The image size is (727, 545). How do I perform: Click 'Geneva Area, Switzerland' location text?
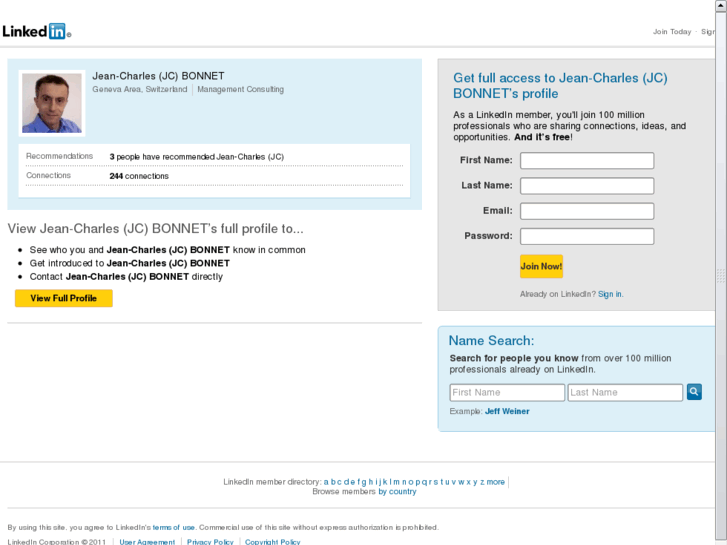(x=140, y=89)
